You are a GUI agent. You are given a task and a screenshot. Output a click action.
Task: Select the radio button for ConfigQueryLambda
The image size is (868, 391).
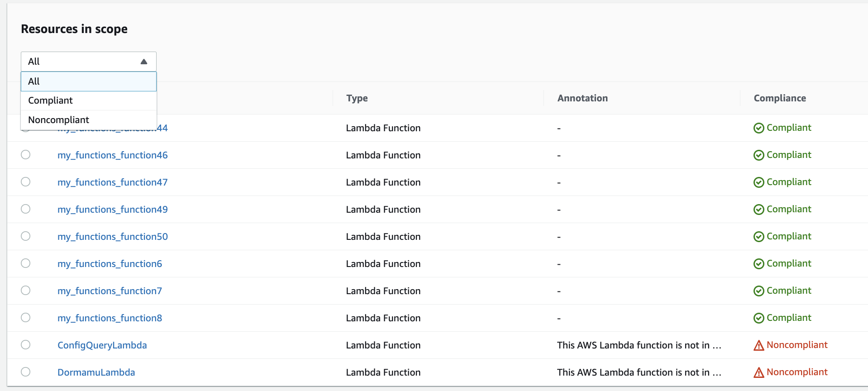26,345
